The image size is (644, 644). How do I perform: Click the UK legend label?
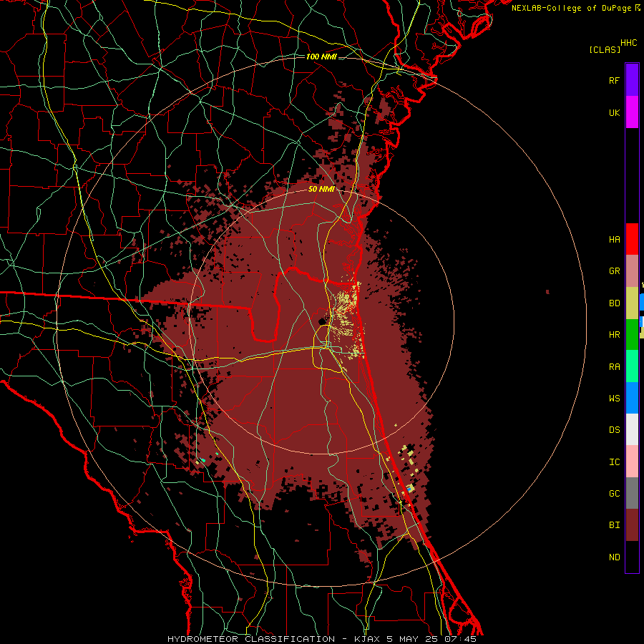pos(614,112)
